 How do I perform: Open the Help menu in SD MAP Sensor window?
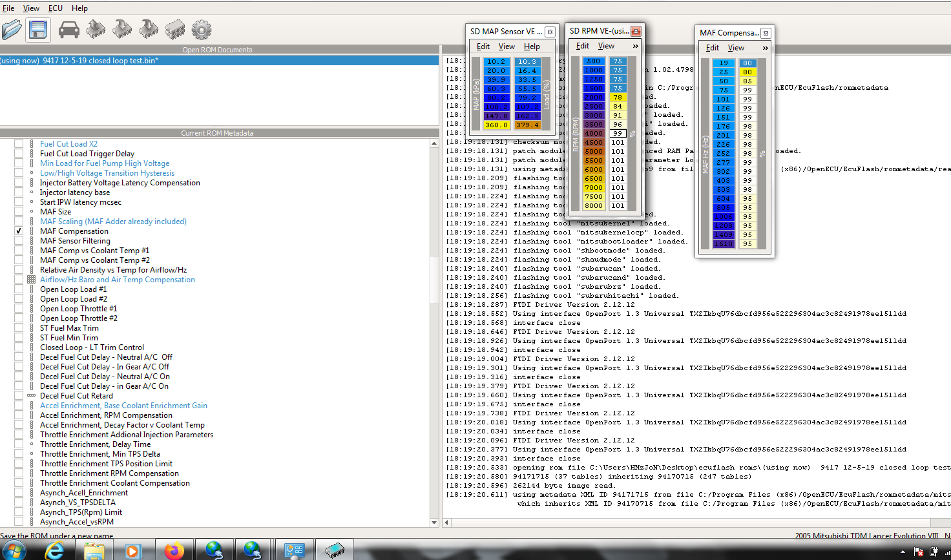click(532, 47)
